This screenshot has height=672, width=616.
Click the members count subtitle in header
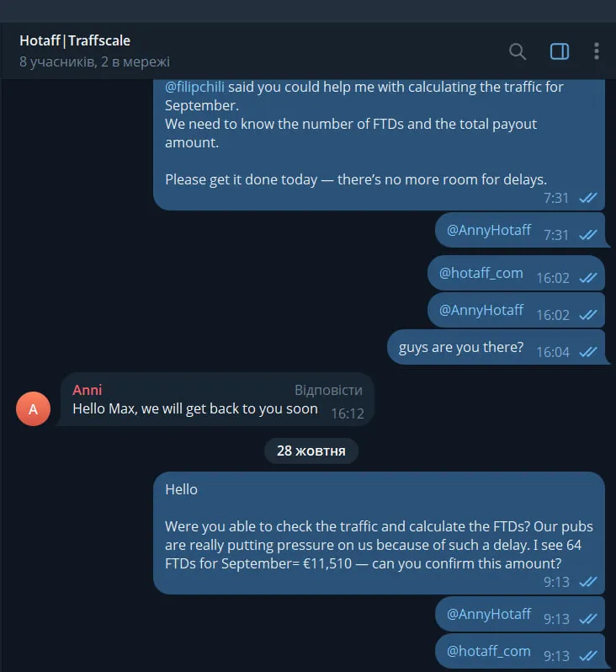pyautogui.click(x=94, y=61)
